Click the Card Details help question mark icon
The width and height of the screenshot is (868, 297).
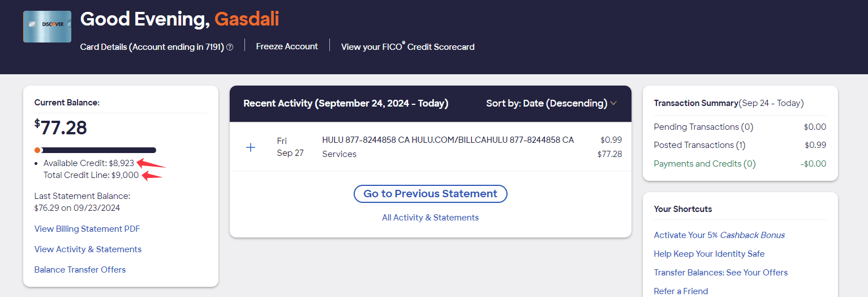[x=230, y=48]
